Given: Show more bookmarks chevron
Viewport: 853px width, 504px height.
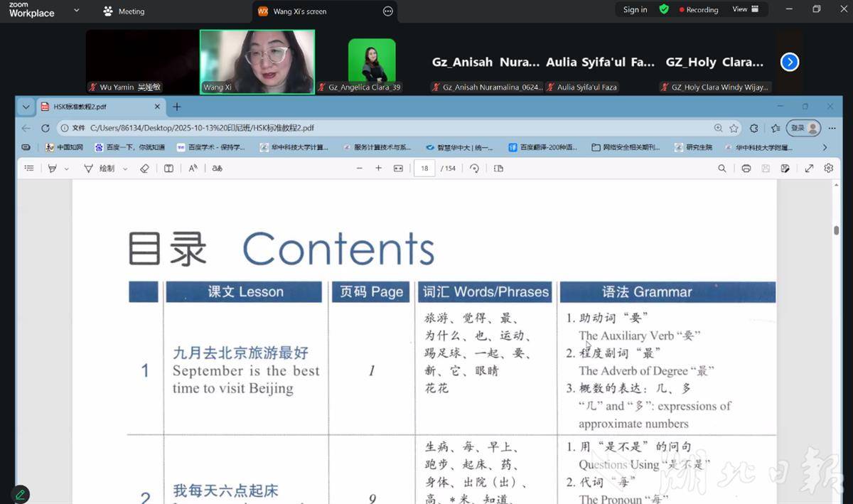Looking at the screenshot, I should [825, 147].
